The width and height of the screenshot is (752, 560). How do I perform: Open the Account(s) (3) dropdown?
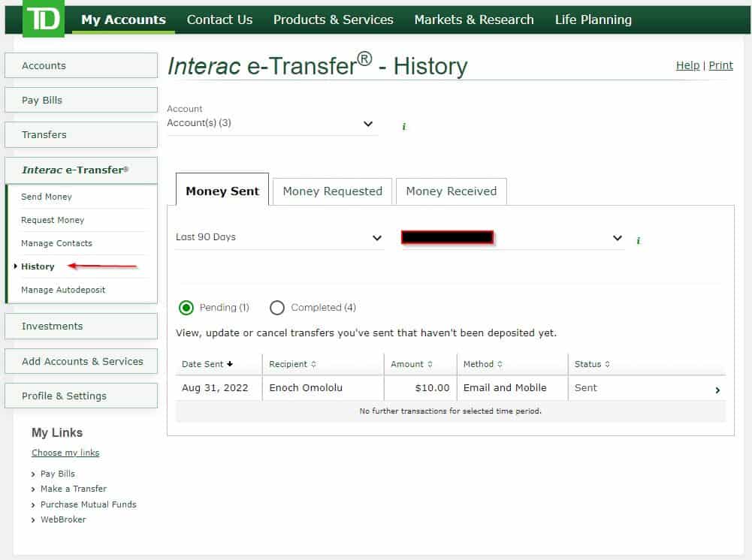pos(272,123)
